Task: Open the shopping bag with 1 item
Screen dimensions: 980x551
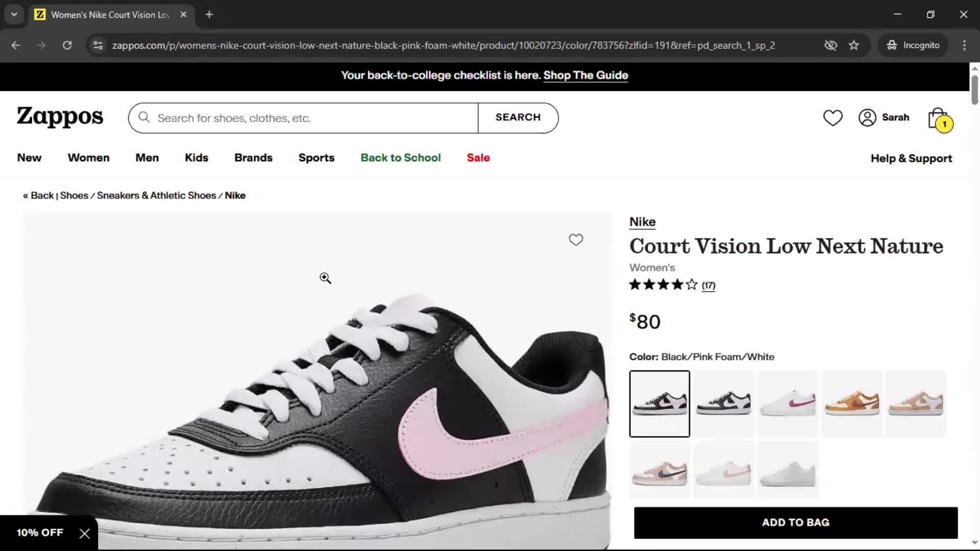Action: (940, 120)
